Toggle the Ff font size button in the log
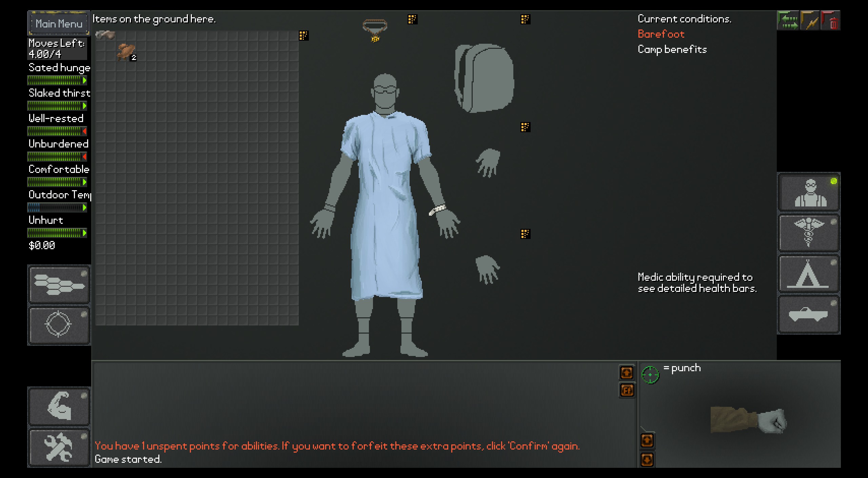Viewport: 868px width, 478px height. 627,390
